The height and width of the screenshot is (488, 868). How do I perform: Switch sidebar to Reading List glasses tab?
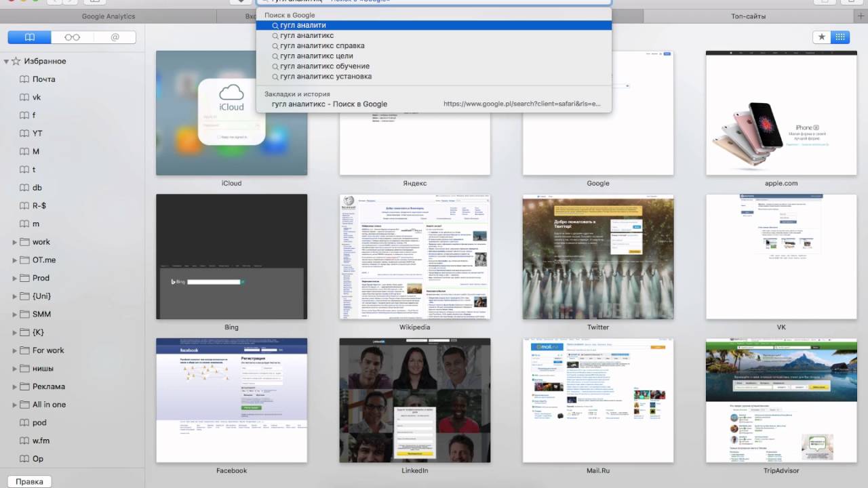click(72, 37)
